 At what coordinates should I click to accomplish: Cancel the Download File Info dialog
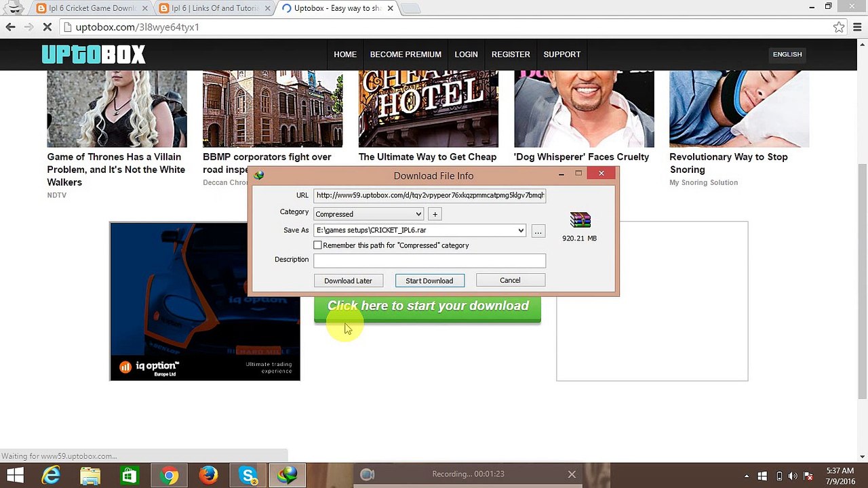(510, 280)
